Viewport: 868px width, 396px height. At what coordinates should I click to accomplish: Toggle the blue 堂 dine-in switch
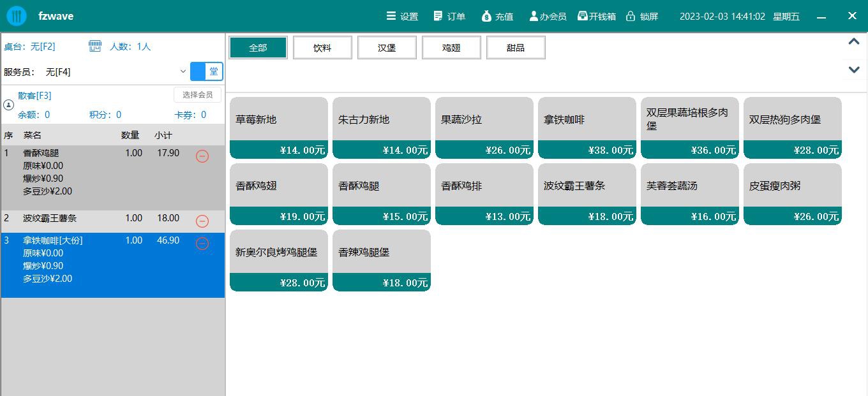[206, 71]
